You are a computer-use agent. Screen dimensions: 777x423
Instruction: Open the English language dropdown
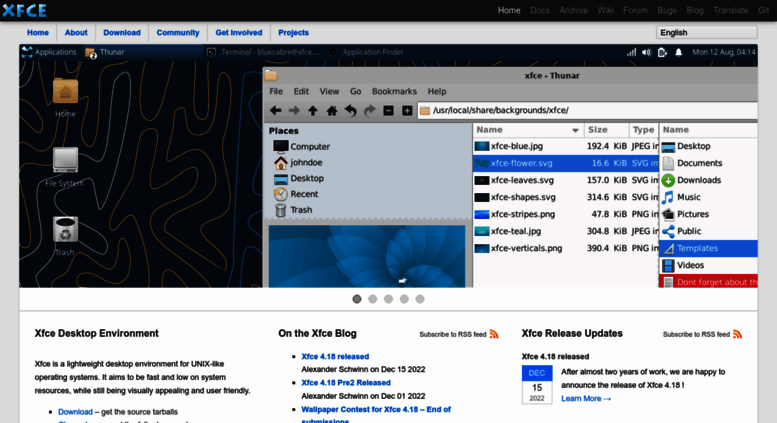point(707,33)
